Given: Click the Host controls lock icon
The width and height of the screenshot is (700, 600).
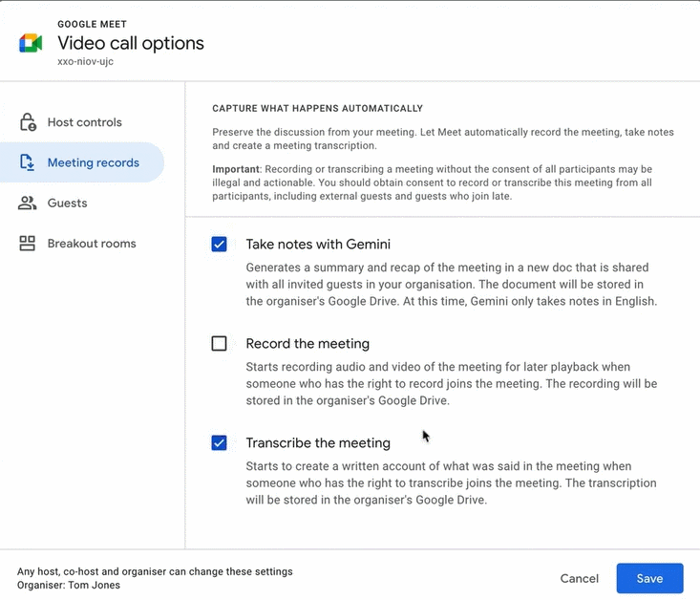Looking at the screenshot, I should tap(28, 122).
